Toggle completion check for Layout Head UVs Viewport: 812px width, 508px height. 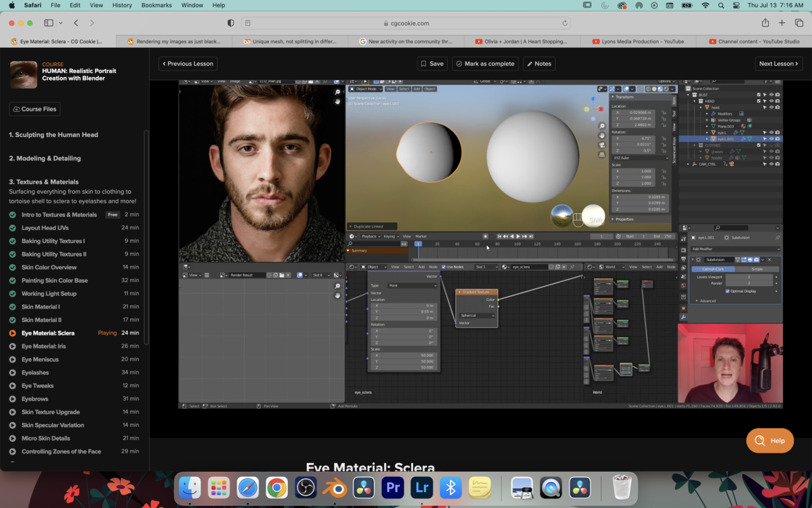[x=13, y=228]
